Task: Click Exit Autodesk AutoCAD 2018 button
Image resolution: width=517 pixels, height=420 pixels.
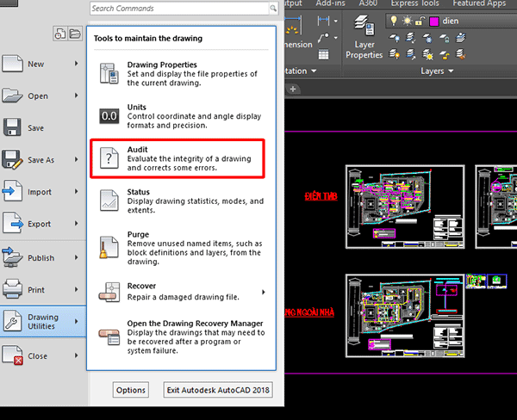Action: click(218, 390)
